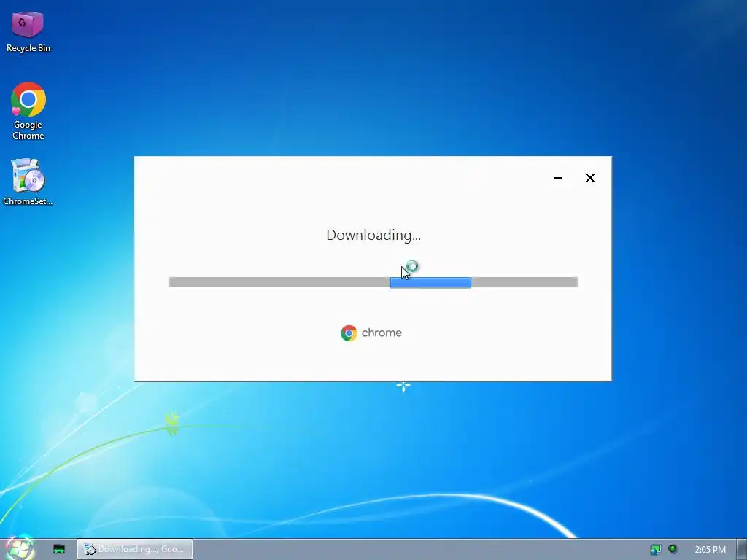The height and width of the screenshot is (560, 747).
Task: Minimize the Chrome installer window
Action: click(x=558, y=178)
